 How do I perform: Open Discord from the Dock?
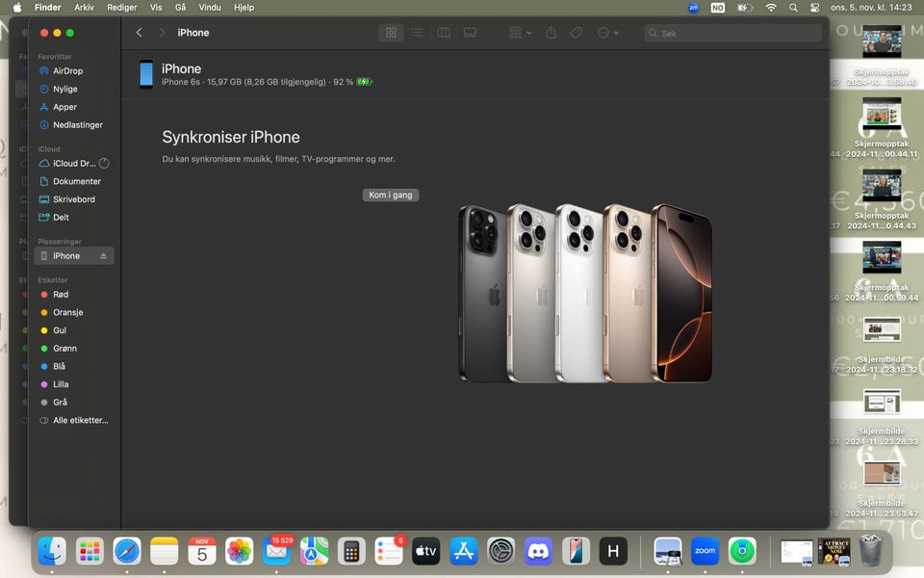(538, 551)
